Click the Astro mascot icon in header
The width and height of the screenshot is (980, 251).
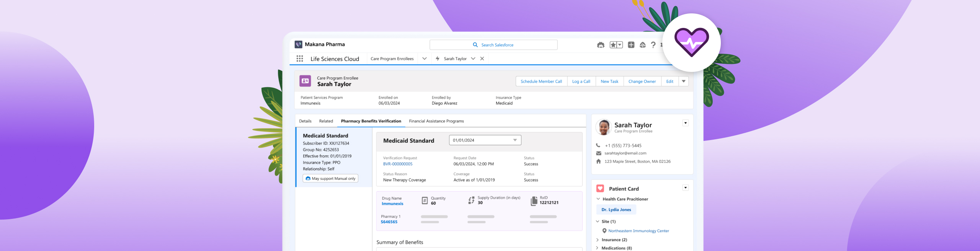pos(601,45)
